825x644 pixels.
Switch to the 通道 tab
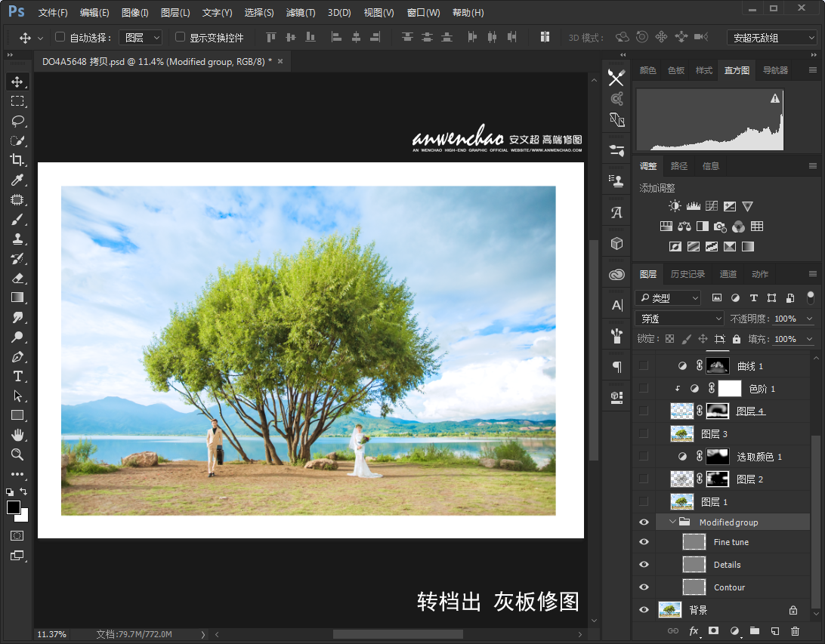point(728,274)
